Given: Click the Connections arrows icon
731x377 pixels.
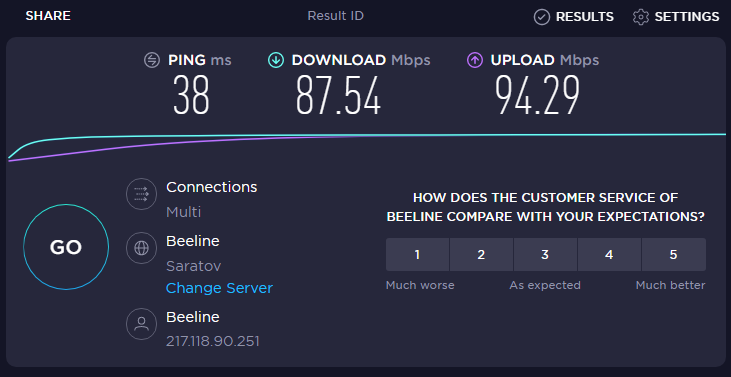Looking at the screenshot, I should click(x=141, y=193).
